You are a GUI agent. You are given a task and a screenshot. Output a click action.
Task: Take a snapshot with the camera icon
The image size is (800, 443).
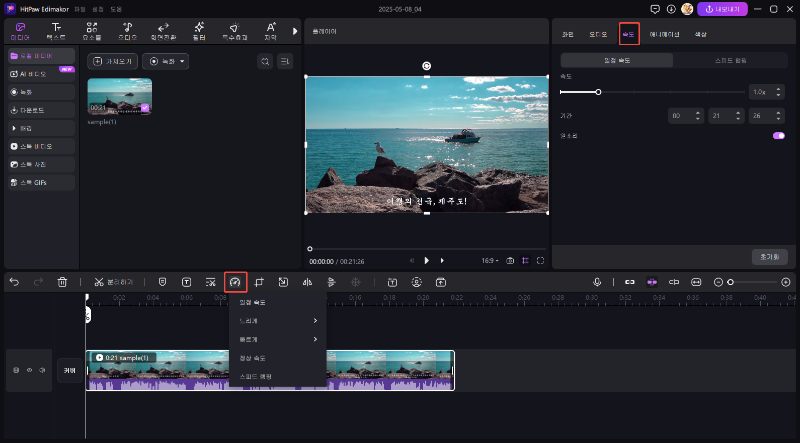[510, 260]
